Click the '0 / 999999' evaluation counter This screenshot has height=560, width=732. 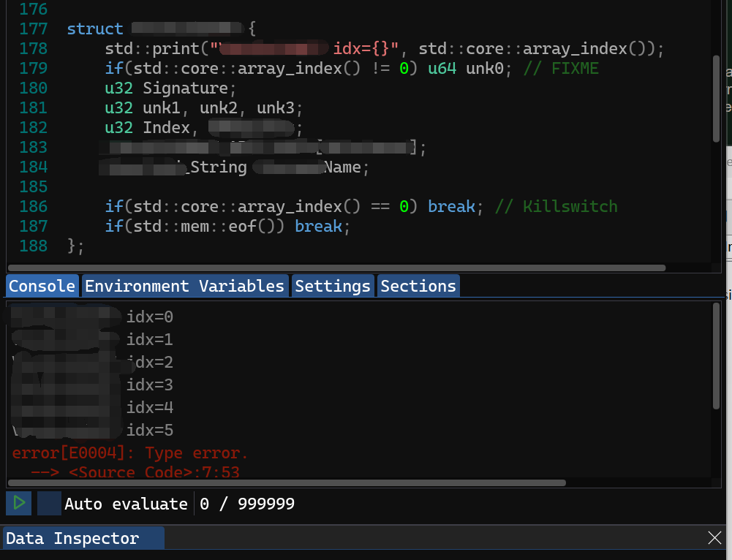(x=247, y=504)
